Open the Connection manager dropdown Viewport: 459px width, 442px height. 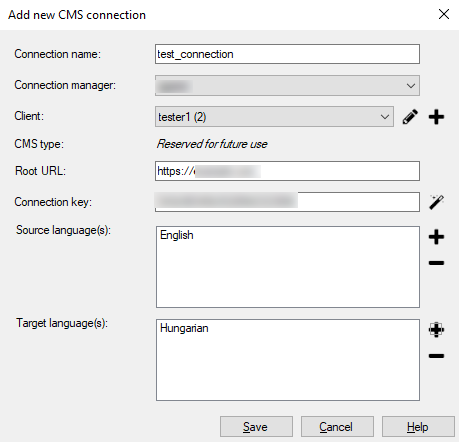(287, 86)
